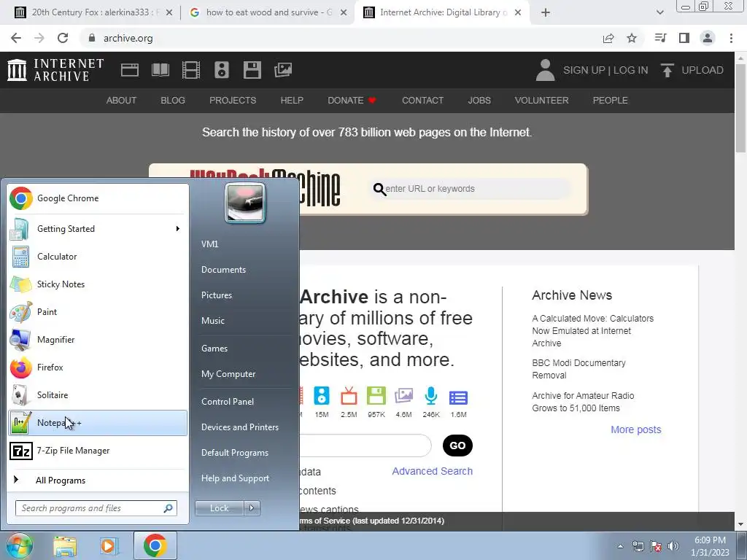The width and height of the screenshot is (747, 560).
Task: Open Internet Archive Images icon
Action: pos(283,70)
